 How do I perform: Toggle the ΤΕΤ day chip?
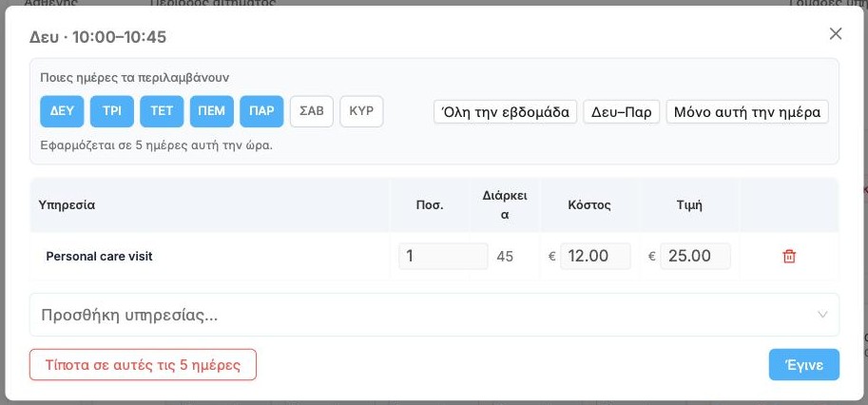pos(162,111)
